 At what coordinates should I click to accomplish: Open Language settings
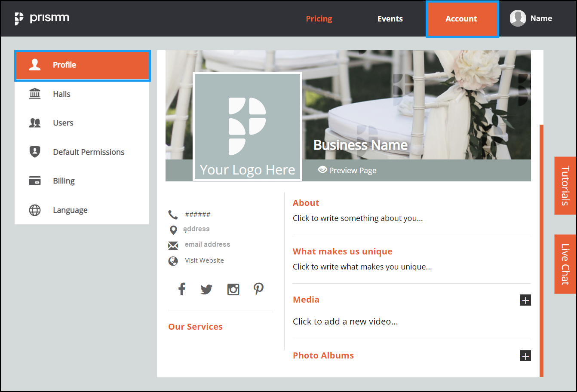(x=82, y=210)
